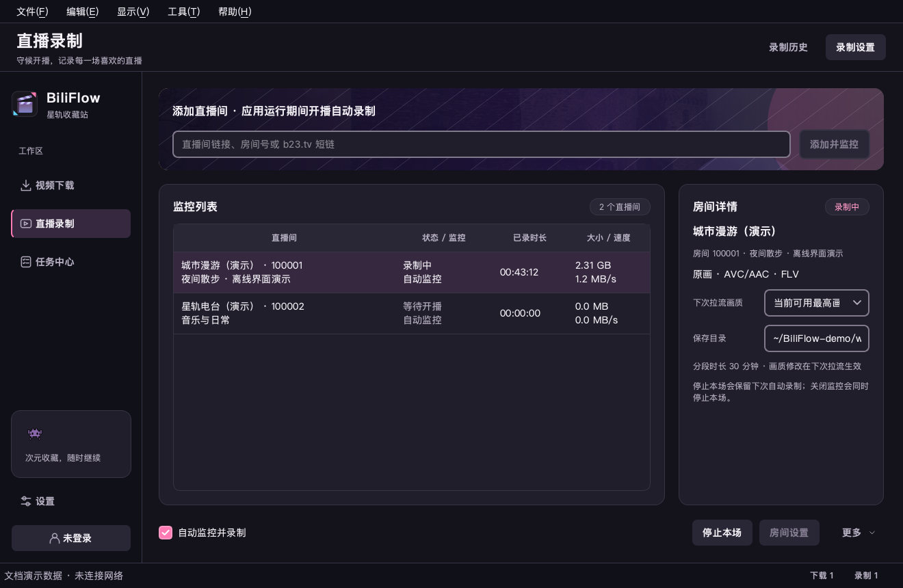Click the 状态 / 监控 column header

(444, 238)
